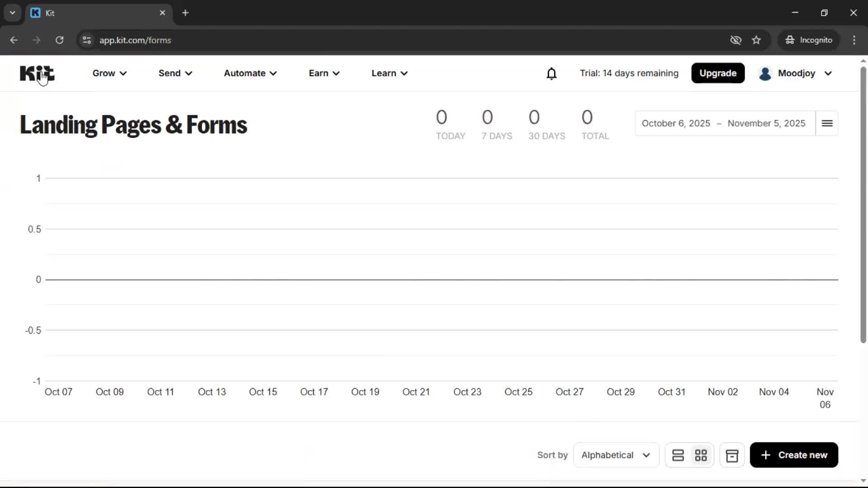Switch to list view layout
This screenshot has height=488, width=868.
click(678, 455)
